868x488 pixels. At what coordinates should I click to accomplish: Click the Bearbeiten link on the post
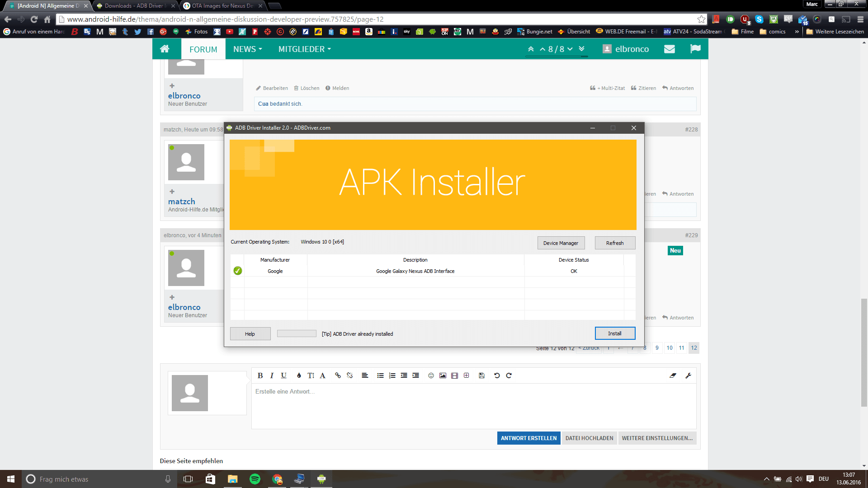point(272,88)
